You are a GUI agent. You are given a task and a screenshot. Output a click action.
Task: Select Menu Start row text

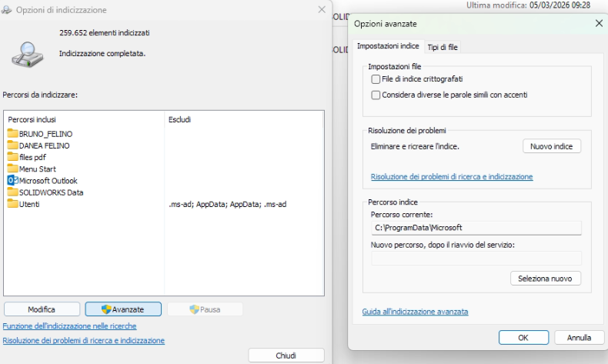tap(38, 169)
